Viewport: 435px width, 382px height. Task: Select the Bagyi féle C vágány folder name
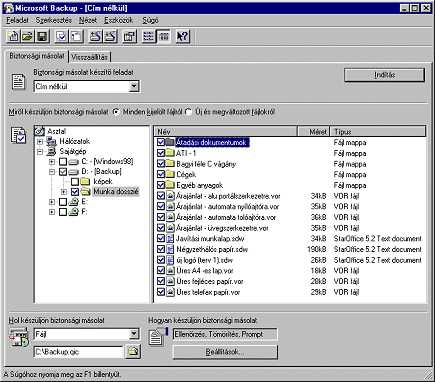click(x=206, y=164)
